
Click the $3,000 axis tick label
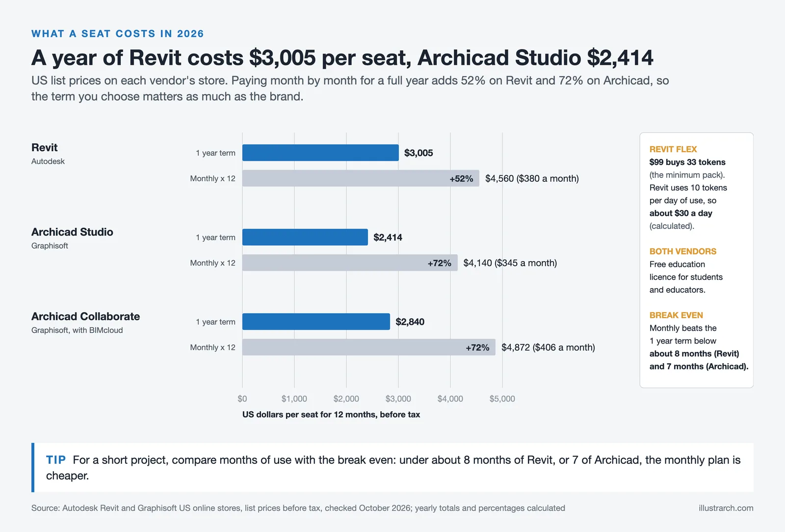point(398,399)
